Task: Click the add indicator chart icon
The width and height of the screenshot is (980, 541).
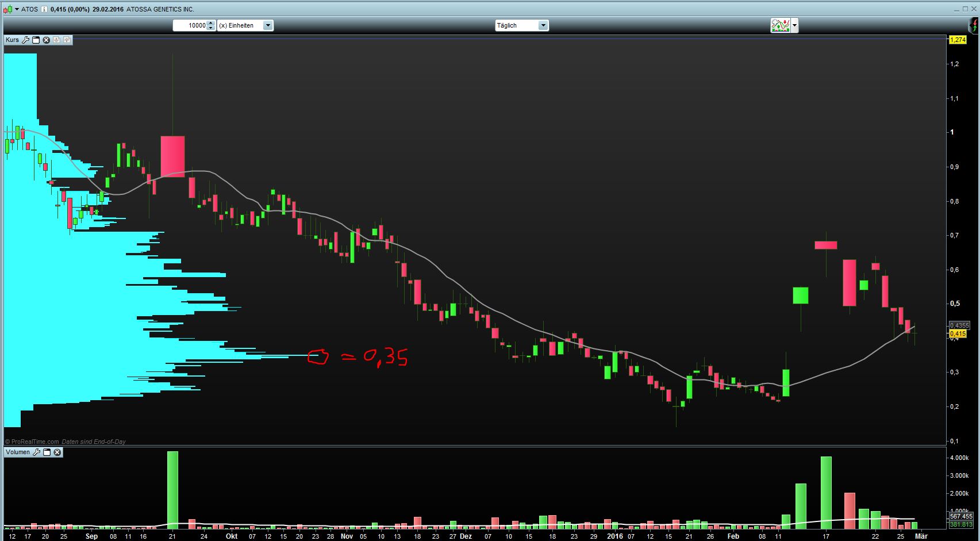Action: [781, 25]
